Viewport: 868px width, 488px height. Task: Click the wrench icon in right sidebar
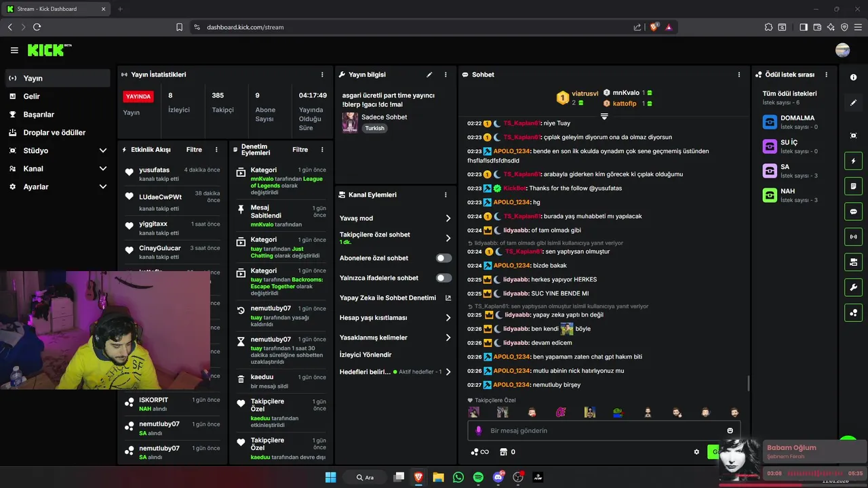click(853, 287)
